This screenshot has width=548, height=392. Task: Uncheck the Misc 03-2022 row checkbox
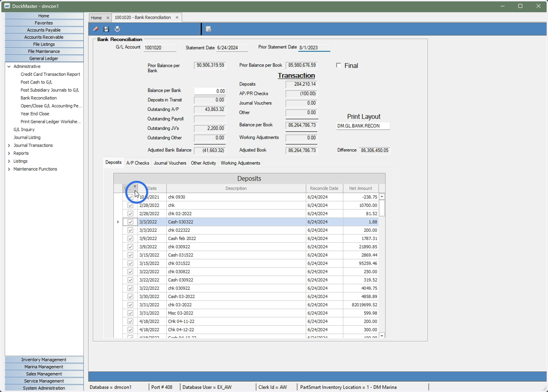(130, 313)
